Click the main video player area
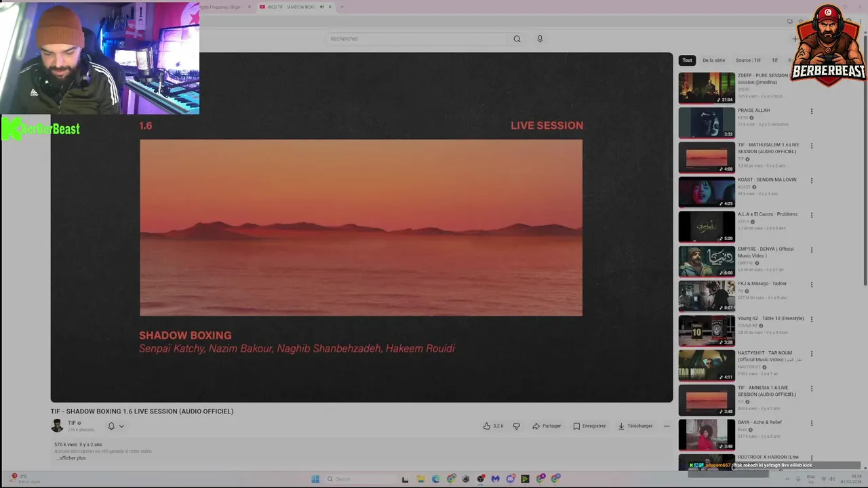Viewport: 868px width, 488px height. (361, 228)
